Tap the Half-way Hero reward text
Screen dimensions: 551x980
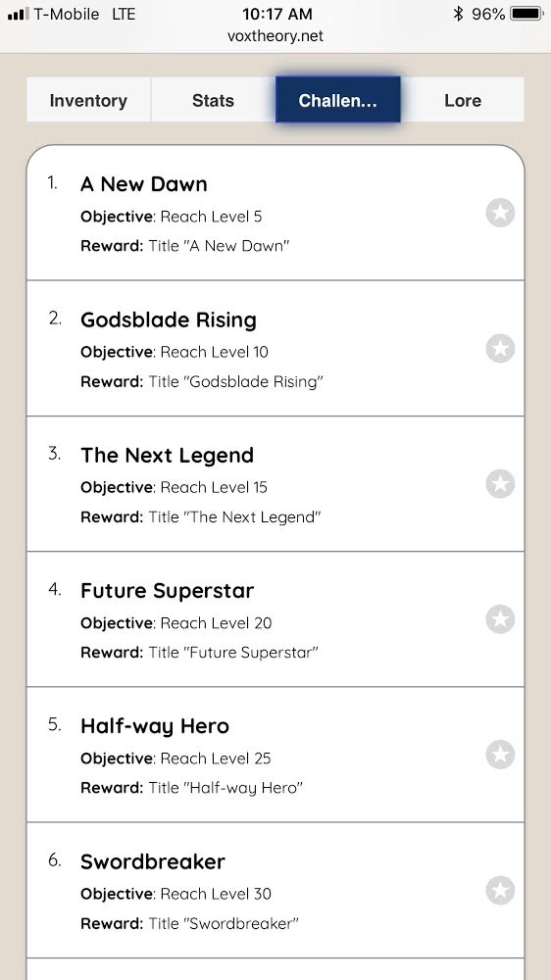pos(191,788)
